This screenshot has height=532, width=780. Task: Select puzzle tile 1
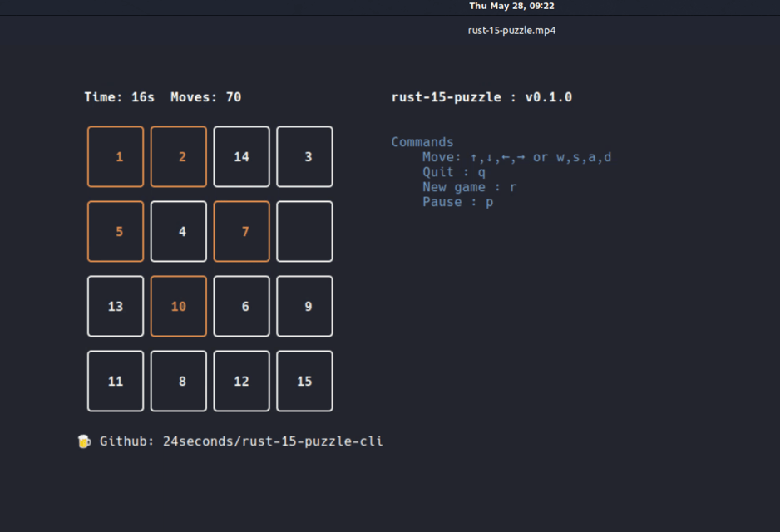[x=115, y=156]
